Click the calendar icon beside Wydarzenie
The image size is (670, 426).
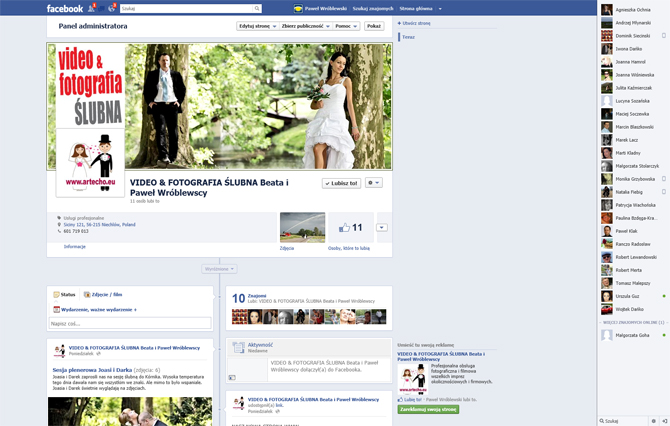click(56, 309)
